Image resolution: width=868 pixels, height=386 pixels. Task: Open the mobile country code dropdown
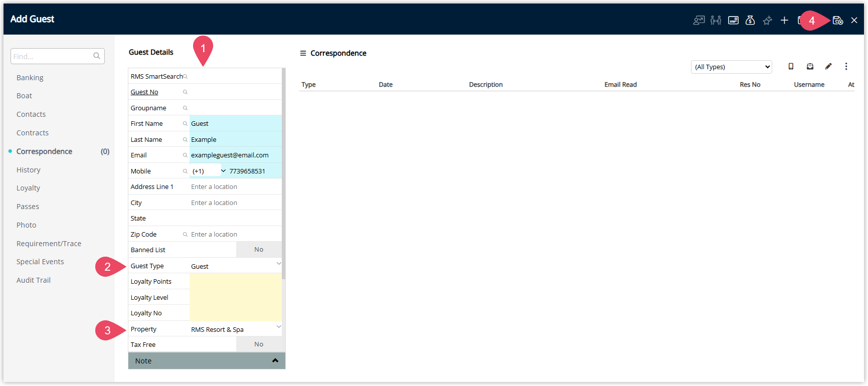[209, 171]
